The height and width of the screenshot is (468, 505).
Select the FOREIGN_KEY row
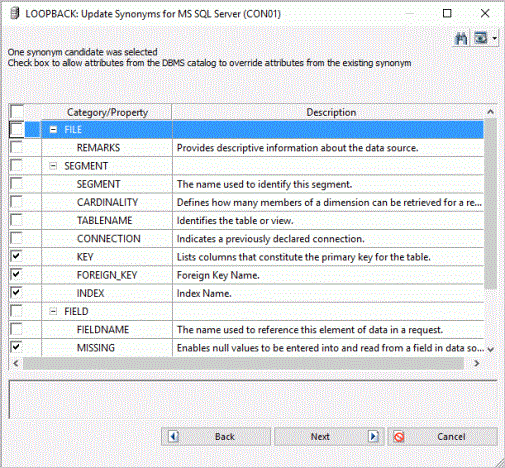(246, 275)
